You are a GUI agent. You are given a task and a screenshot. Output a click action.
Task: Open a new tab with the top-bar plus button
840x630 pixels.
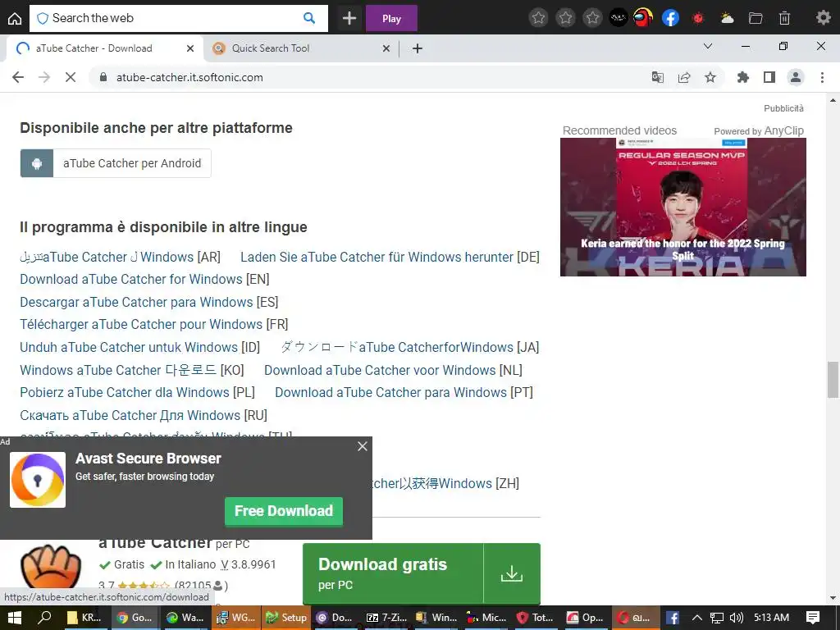click(x=349, y=18)
